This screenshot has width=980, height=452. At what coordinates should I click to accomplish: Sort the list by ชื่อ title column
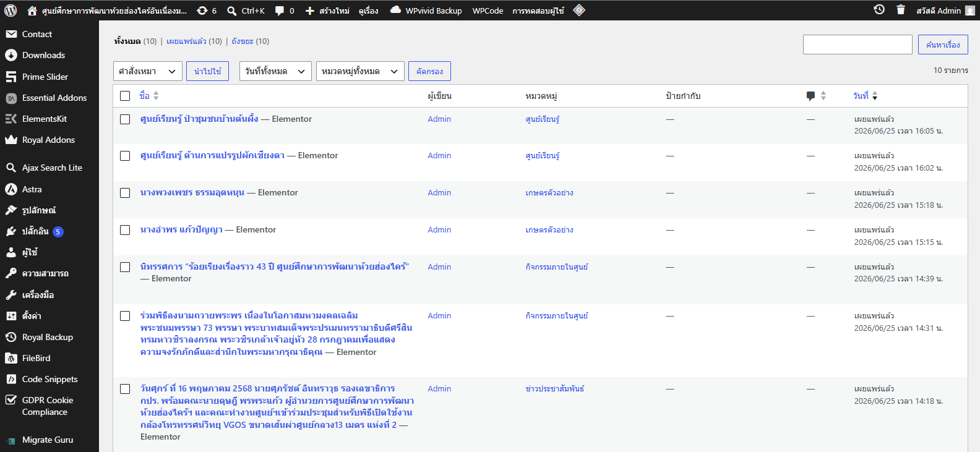point(149,96)
